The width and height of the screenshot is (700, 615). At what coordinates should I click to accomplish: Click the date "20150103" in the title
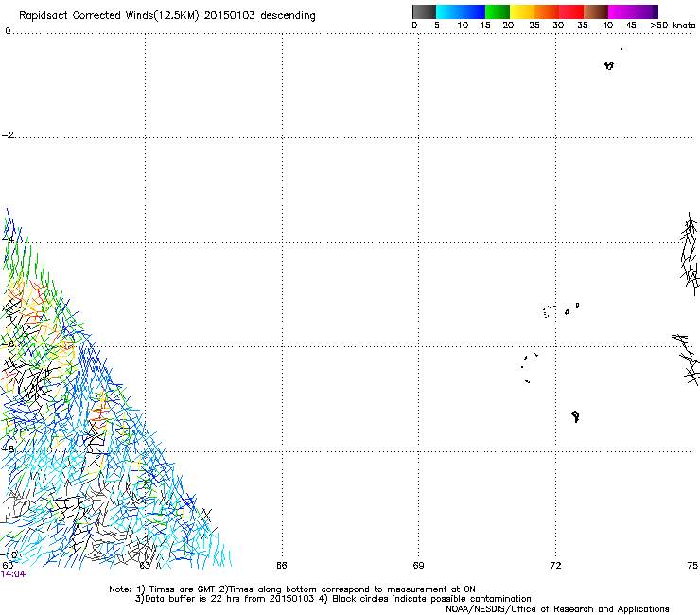point(229,16)
